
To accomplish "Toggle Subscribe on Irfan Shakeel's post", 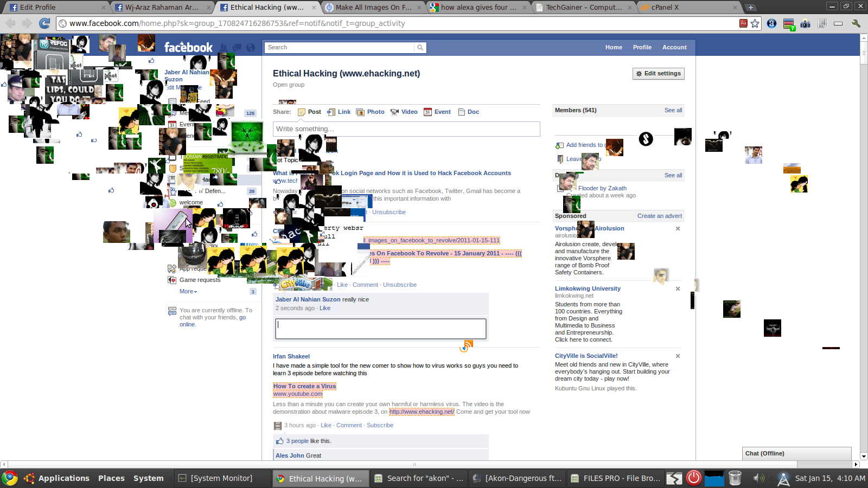I will click(380, 426).
